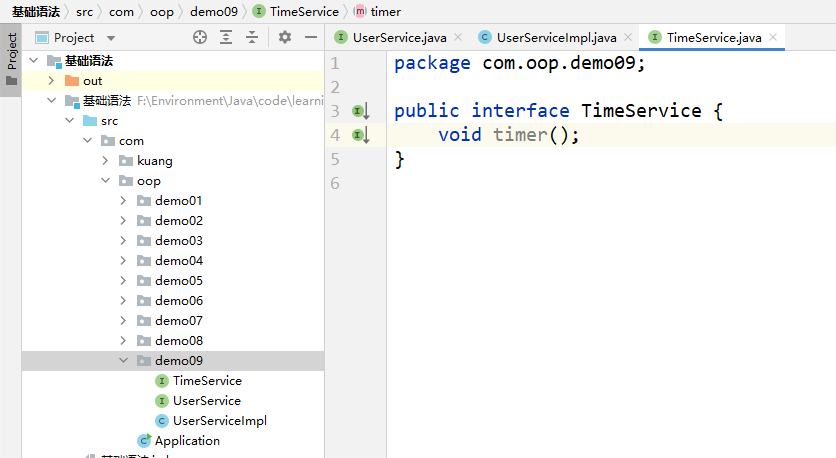Screen dimensions: 836x458
Task: Expand the demo03 package arrow
Action: [123, 240]
